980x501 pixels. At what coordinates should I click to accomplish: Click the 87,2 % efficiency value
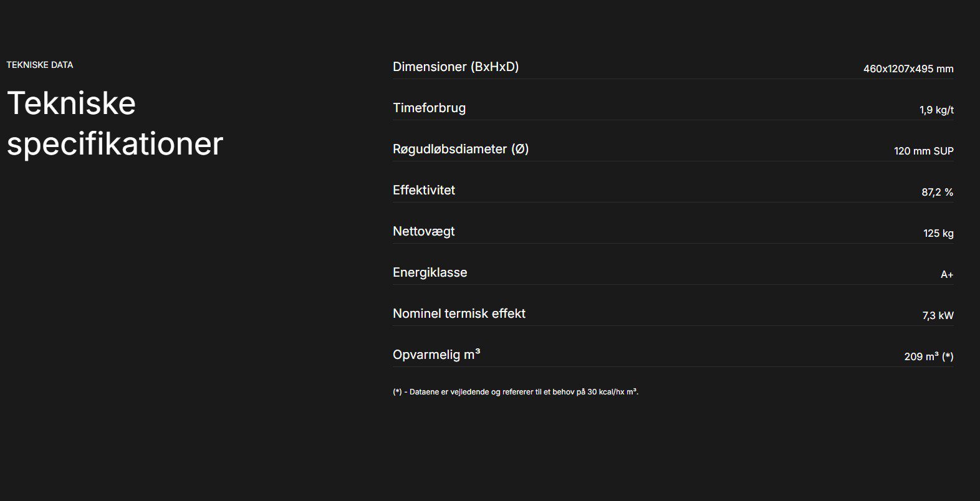coord(937,193)
